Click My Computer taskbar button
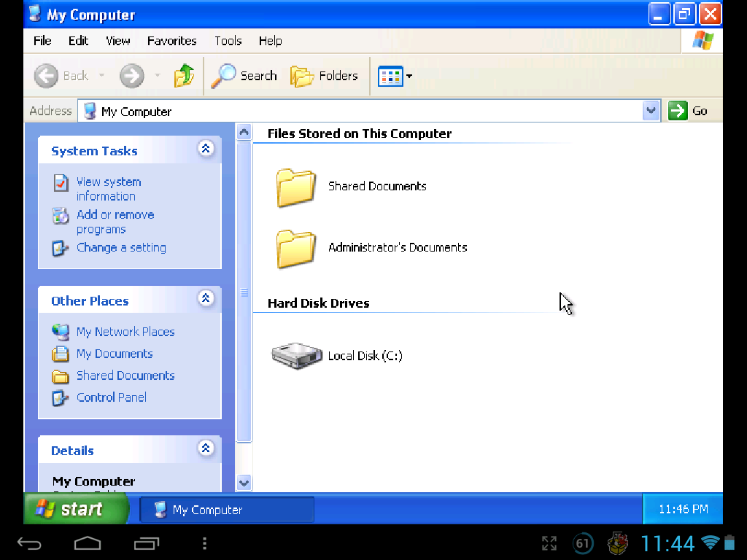The width and height of the screenshot is (747, 560). (227, 510)
